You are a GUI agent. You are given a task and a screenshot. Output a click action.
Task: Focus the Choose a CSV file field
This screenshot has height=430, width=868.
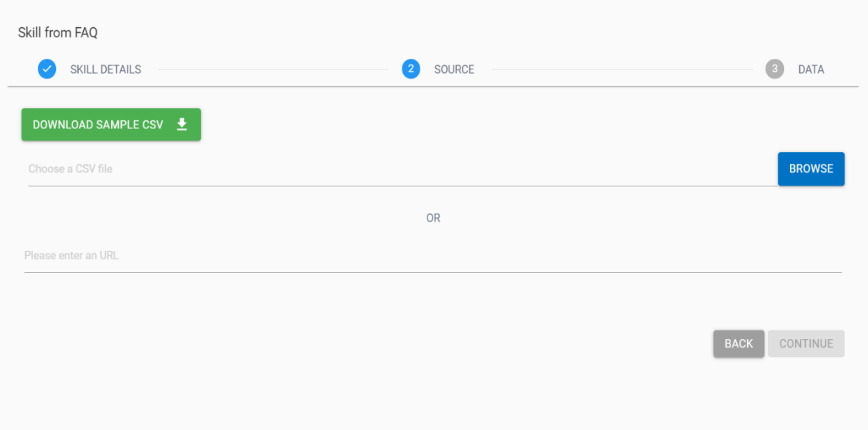(x=401, y=169)
